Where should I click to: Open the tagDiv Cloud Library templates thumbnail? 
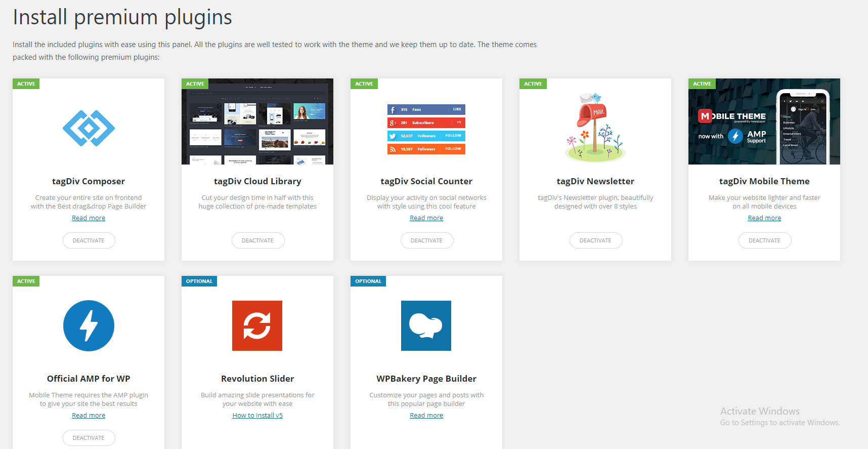pyautogui.click(x=257, y=121)
